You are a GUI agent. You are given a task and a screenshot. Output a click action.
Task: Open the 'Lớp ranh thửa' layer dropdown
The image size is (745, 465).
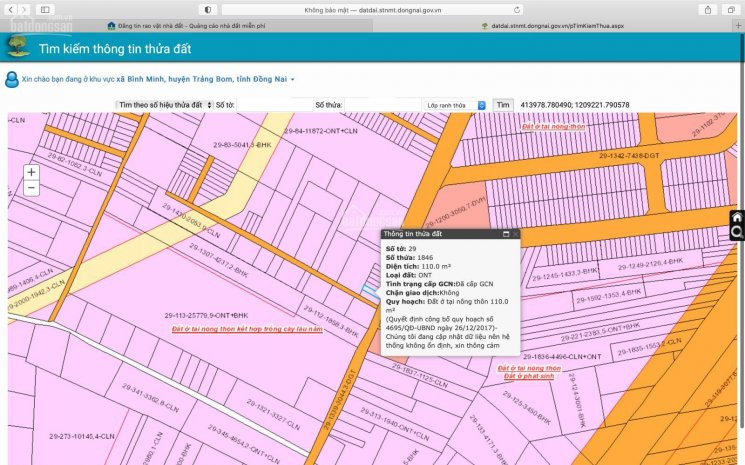coord(455,105)
